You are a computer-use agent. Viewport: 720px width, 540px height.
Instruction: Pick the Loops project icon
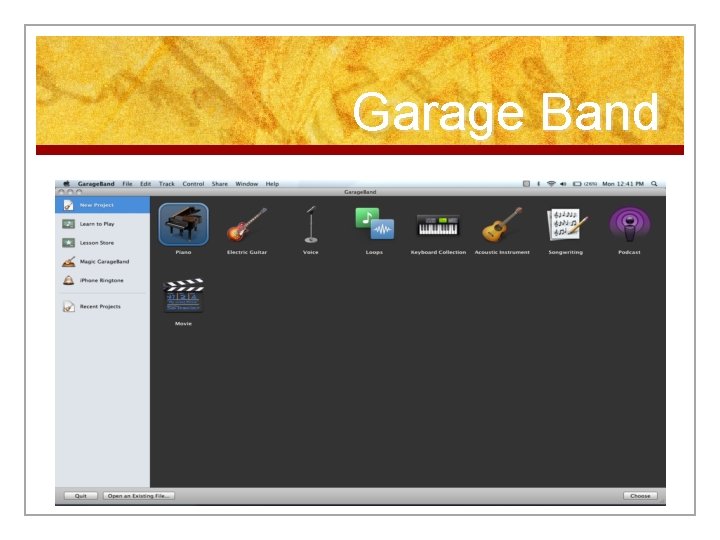tap(374, 224)
